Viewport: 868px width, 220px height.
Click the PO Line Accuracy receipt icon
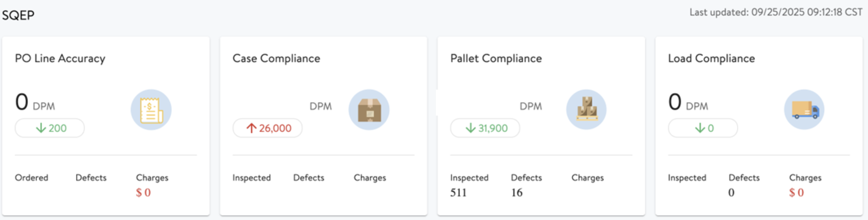tap(151, 110)
